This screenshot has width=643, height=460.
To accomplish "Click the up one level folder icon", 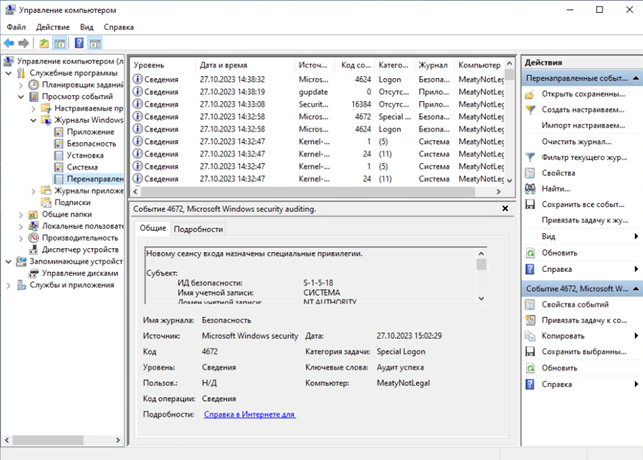I will coord(44,44).
